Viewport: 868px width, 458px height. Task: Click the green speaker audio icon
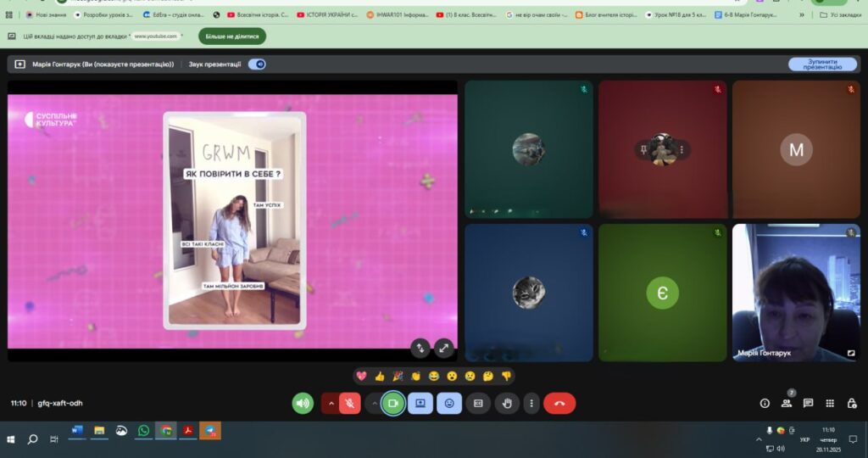click(x=303, y=404)
